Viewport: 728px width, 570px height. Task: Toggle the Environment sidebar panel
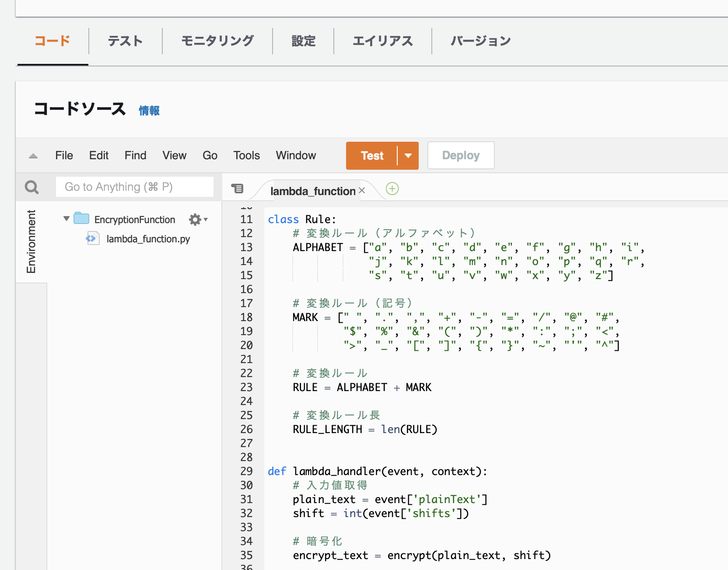(x=31, y=242)
